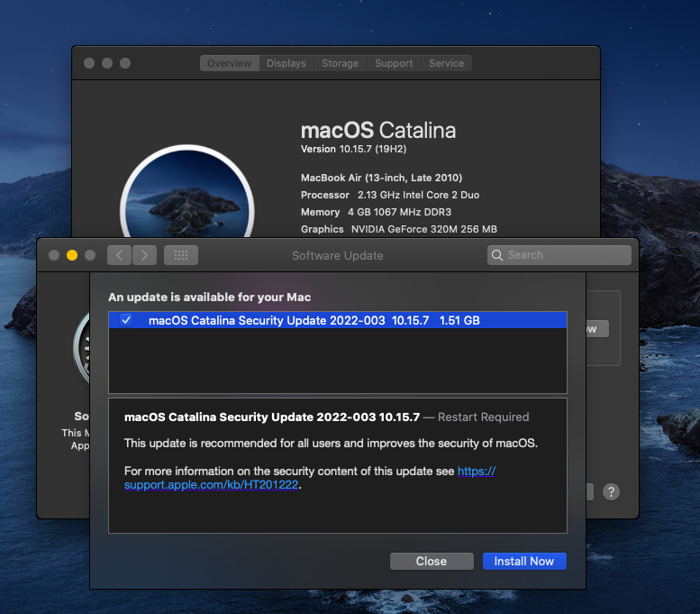The height and width of the screenshot is (614, 700).
Task: Click the bold update title in description
Action: click(x=272, y=417)
